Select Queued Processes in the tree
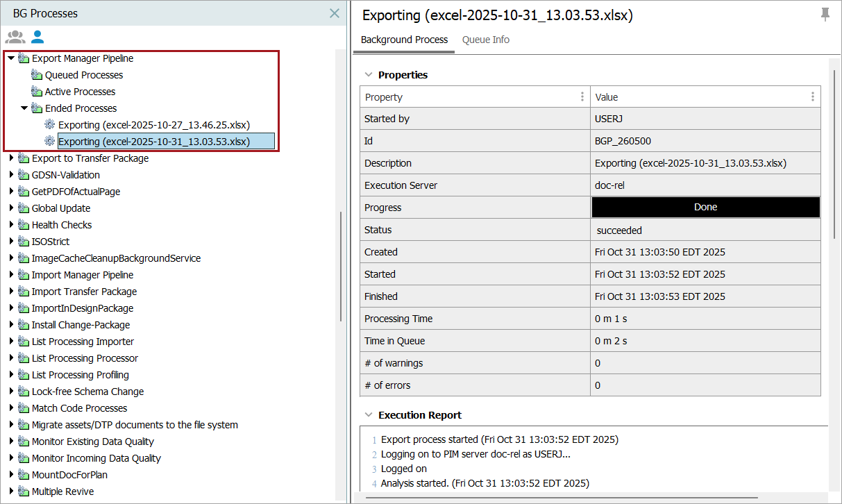 coord(83,75)
